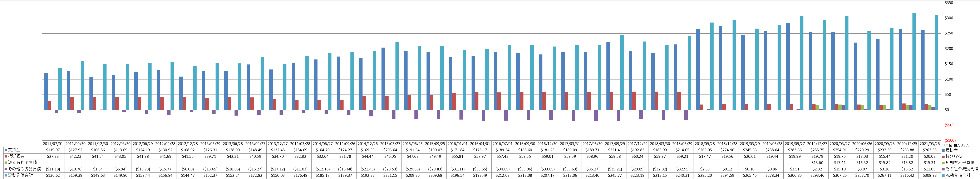Click the cyan 流動負債合計 swatch in right-side legend
Viewport: 980px width, 179px height.
(x=944, y=176)
